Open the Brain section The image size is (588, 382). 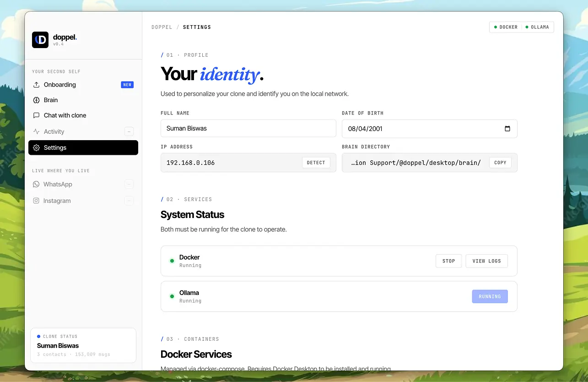click(83, 100)
